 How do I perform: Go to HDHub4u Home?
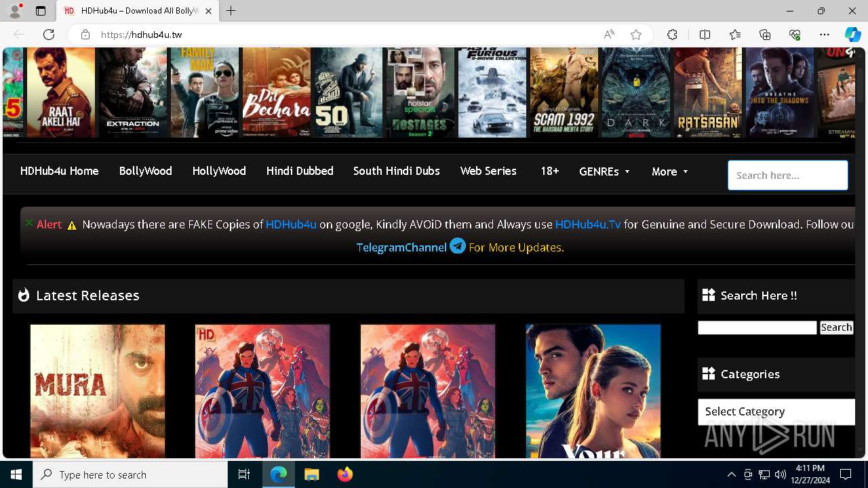click(x=59, y=171)
